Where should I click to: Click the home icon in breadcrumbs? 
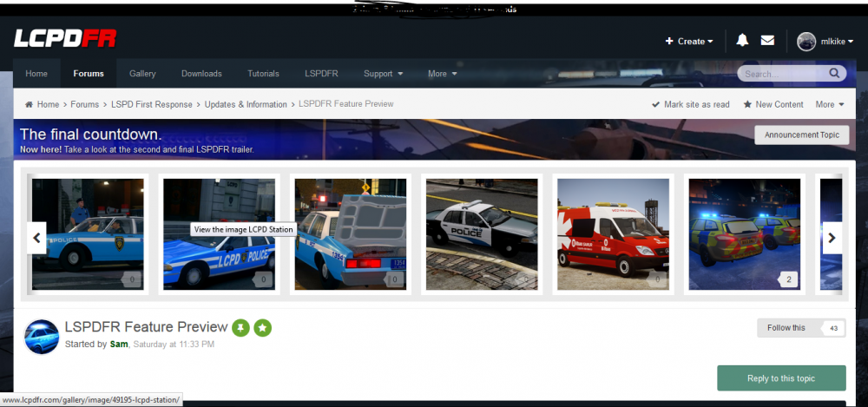click(29, 104)
